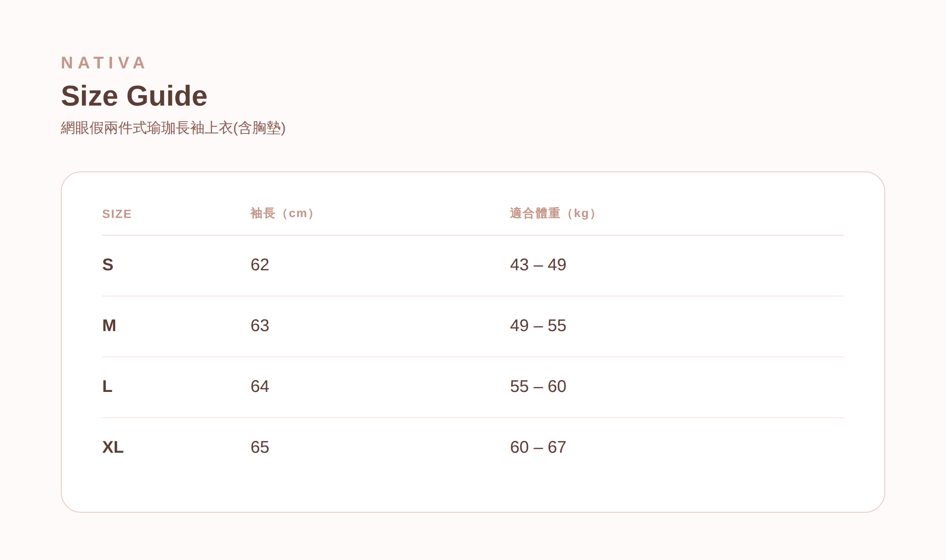This screenshot has width=946, height=560.
Task: Click the 適合體重 (kg) column header
Action: pos(553,213)
